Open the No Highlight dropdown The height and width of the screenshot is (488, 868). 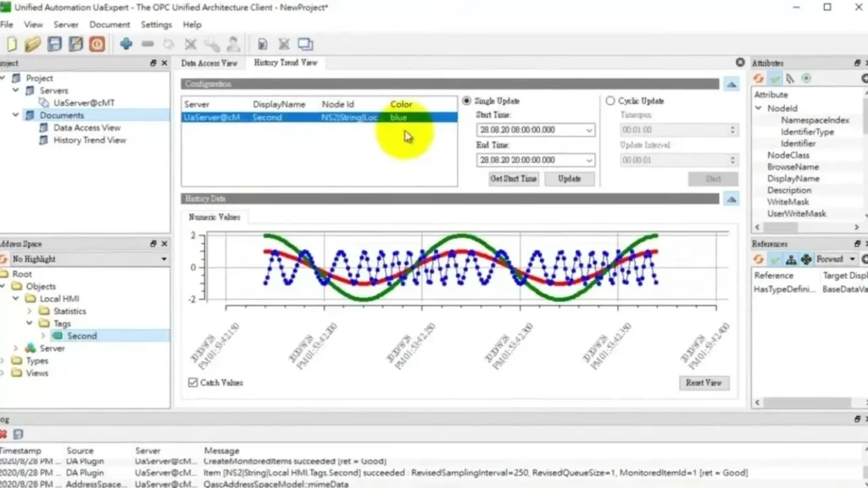(x=164, y=259)
